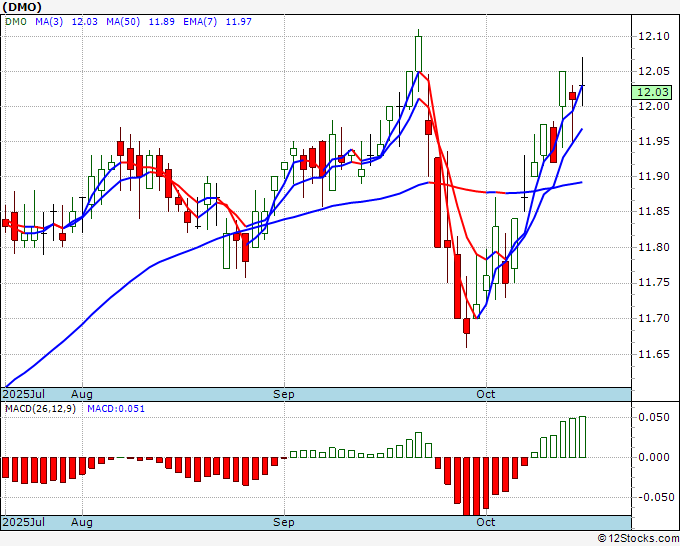Click the DMO ticker legend label
The width and height of the screenshot is (680, 546).
pyautogui.click(x=16, y=22)
